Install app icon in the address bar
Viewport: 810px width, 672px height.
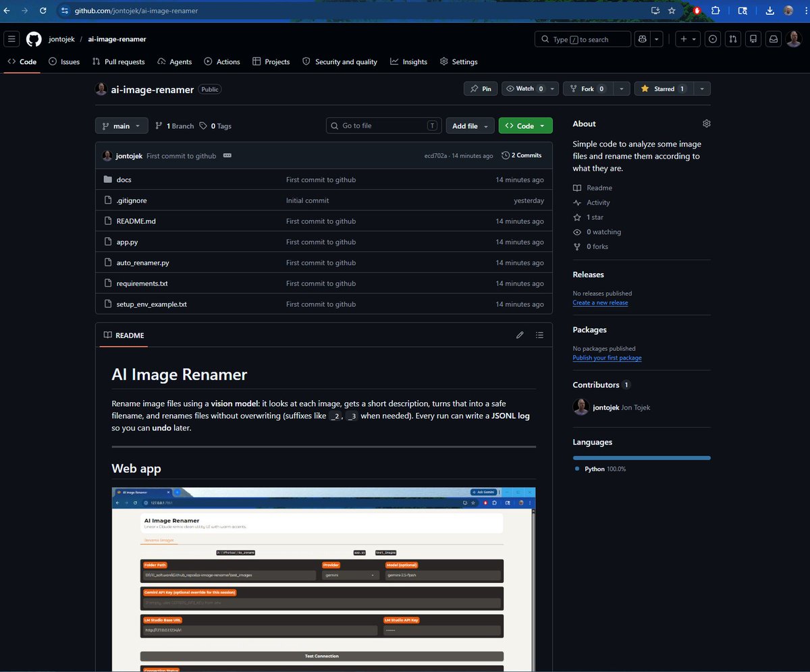tap(655, 11)
